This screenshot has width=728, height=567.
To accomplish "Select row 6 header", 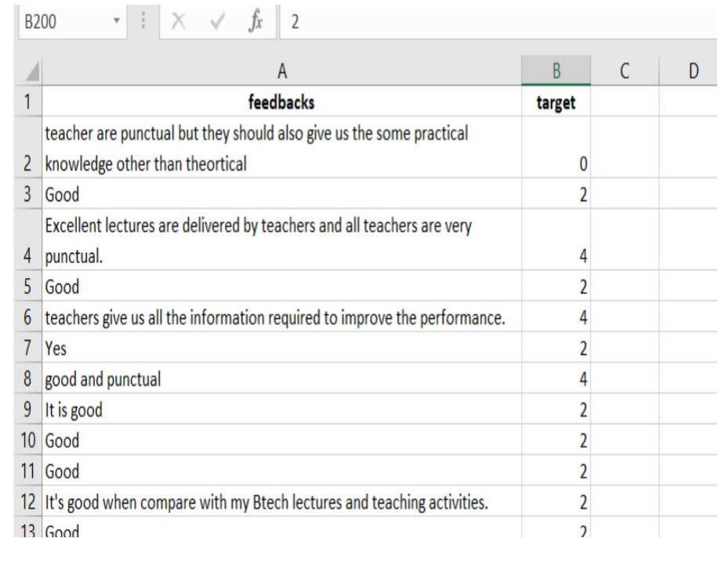I will tap(27, 318).
